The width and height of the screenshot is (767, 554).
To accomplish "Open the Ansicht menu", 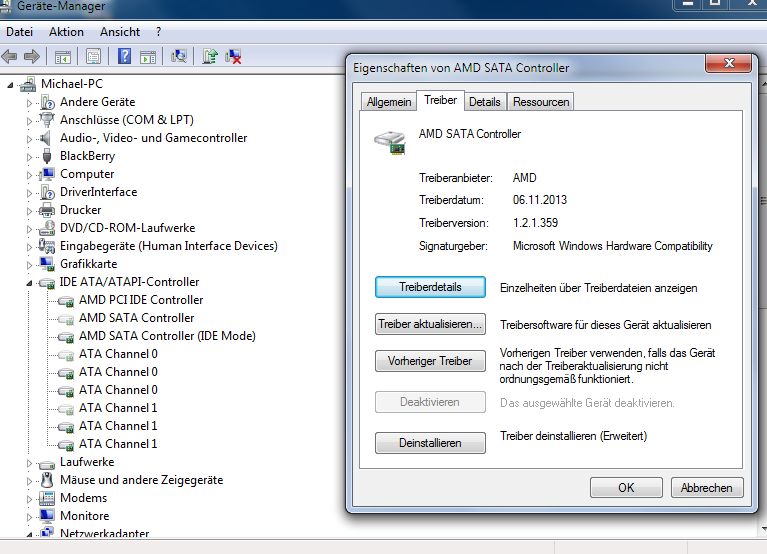I will tap(120, 32).
